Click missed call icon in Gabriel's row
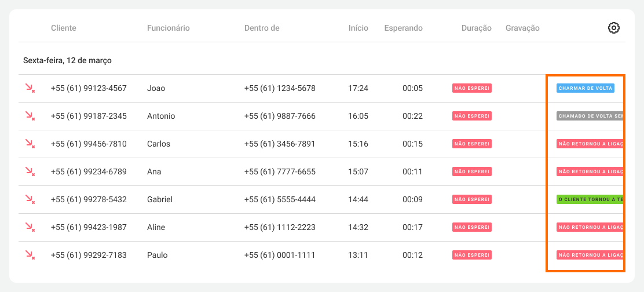Image resolution: width=644 pixels, height=292 pixels. coord(30,199)
